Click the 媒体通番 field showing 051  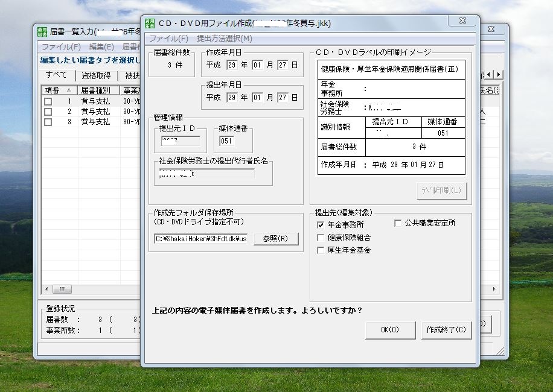[226, 141]
